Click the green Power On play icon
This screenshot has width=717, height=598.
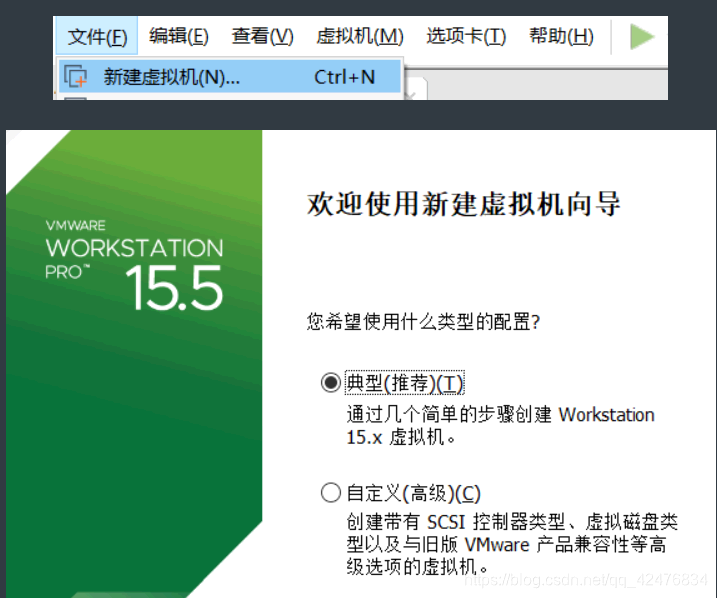(x=642, y=37)
